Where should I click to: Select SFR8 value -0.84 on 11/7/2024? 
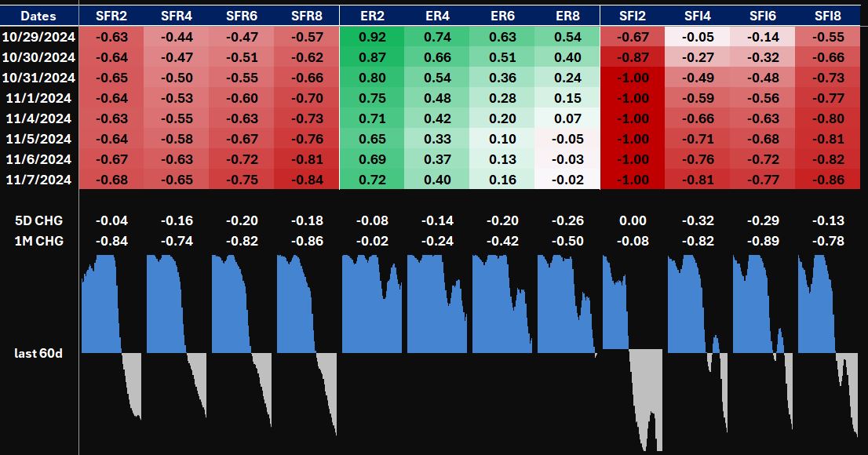click(307, 180)
